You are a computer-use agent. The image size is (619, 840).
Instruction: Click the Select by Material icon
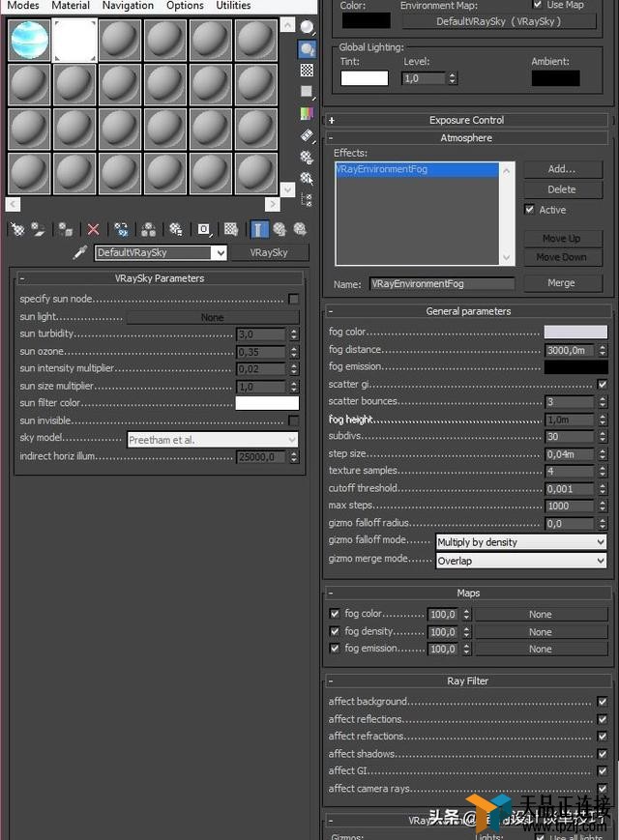point(308,179)
